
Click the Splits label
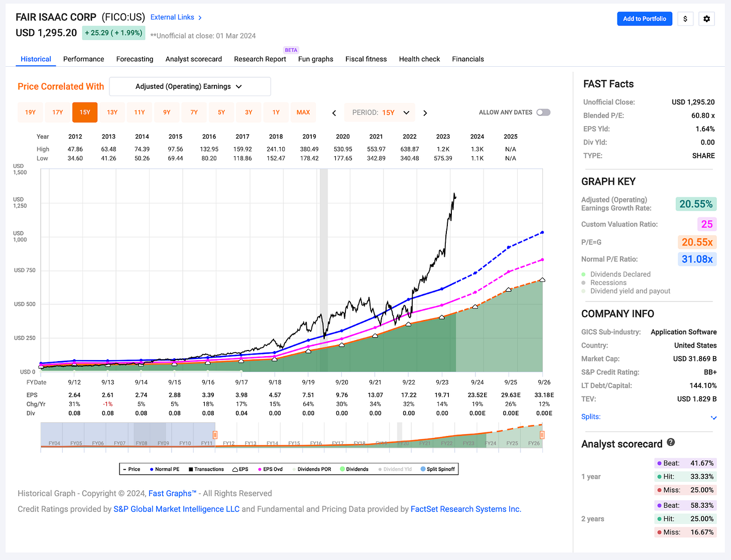click(x=591, y=416)
